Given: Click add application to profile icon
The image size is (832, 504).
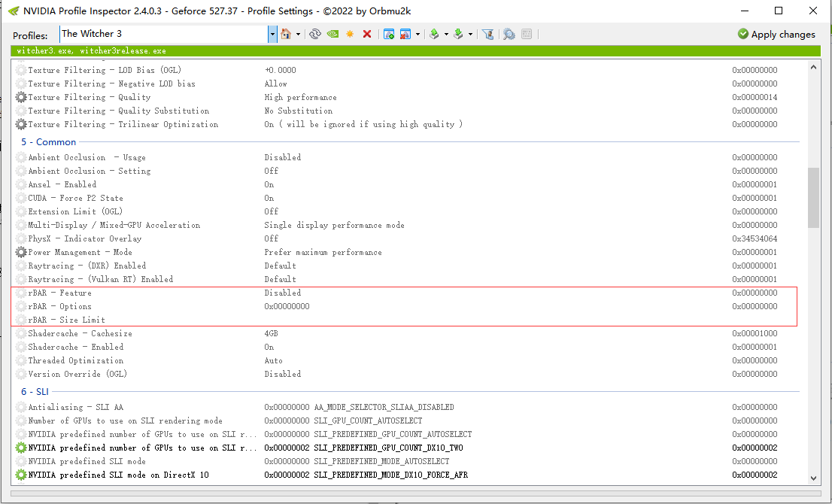Looking at the screenshot, I should pyautogui.click(x=389, y=34).
